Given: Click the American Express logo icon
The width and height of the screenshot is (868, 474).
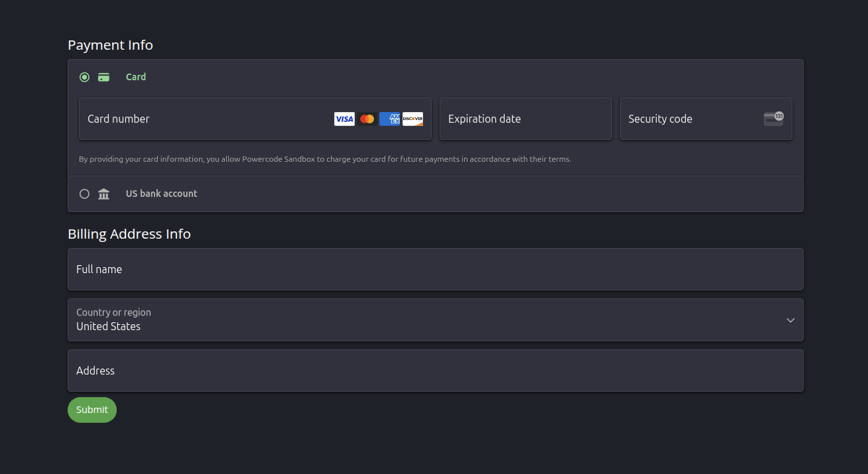Looking at the screenshot, I should (390, 119).
